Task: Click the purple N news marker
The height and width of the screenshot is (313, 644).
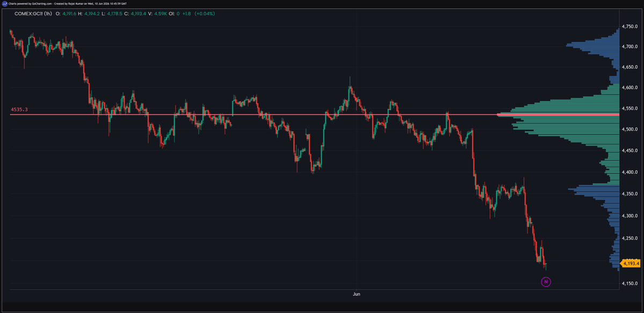Action: pyautogui.click(x=546, y=282)
